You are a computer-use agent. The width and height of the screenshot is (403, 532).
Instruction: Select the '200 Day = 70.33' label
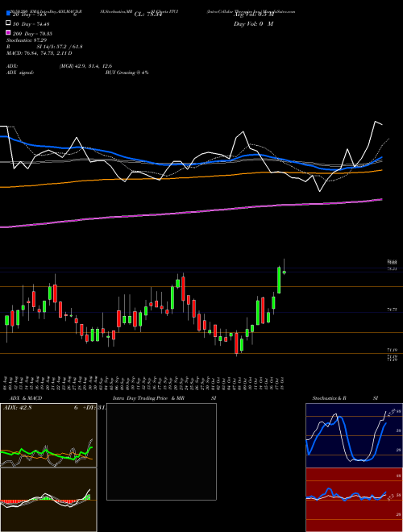[32, 34]
